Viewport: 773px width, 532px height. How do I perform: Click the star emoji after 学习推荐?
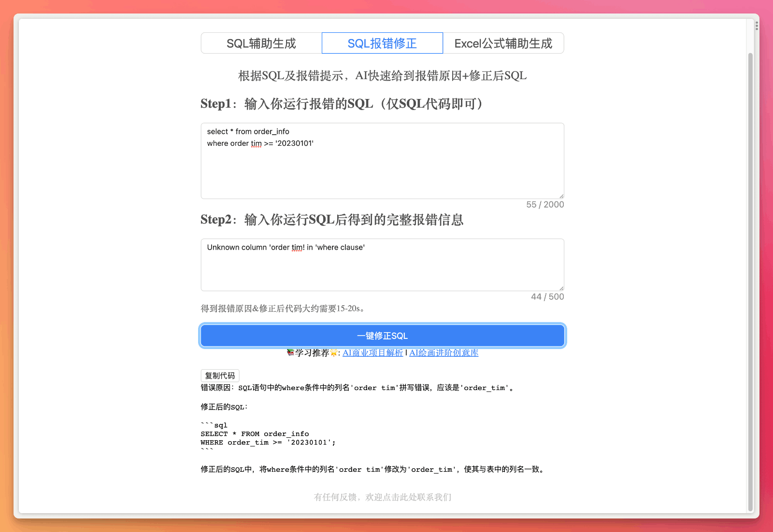click(333, 353)
